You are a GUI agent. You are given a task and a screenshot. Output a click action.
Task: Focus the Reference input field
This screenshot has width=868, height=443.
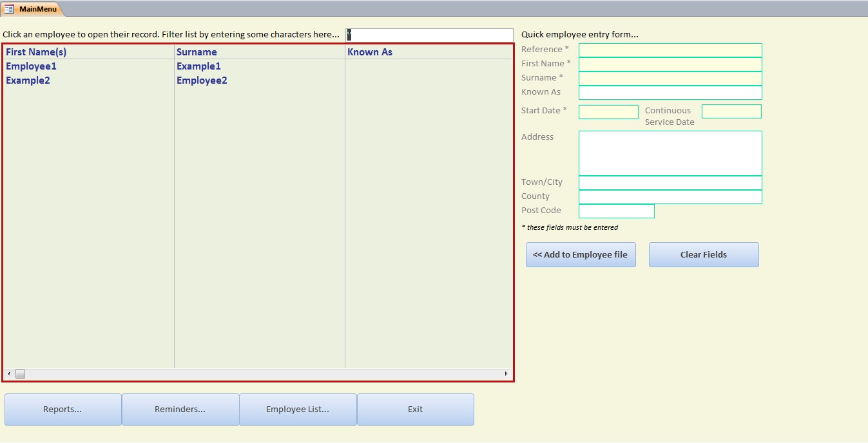670,50
